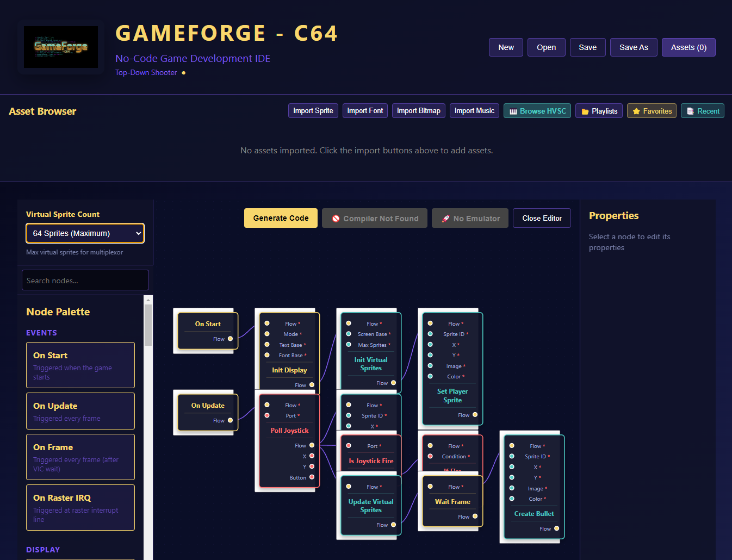The image size is (732, 560).
Task: Select the Poll Joystick node title
Action: point(289,431)
